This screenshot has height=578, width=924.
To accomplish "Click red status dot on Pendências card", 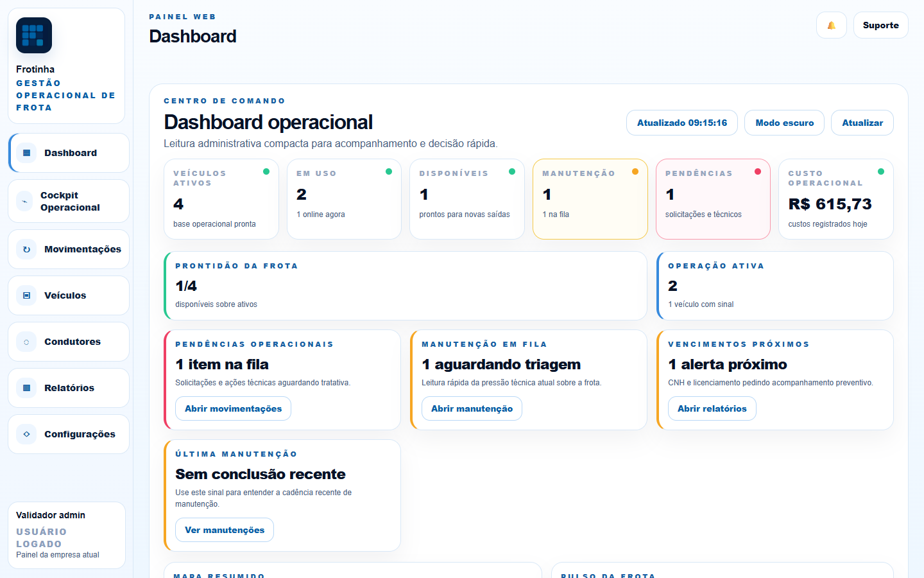I will pos(758,171).
